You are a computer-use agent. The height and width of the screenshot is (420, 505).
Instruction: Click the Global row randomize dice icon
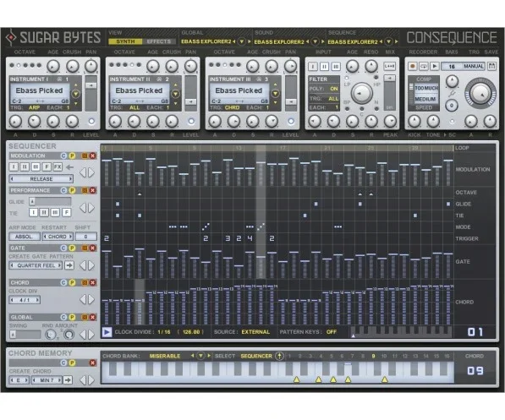point(85,318)
